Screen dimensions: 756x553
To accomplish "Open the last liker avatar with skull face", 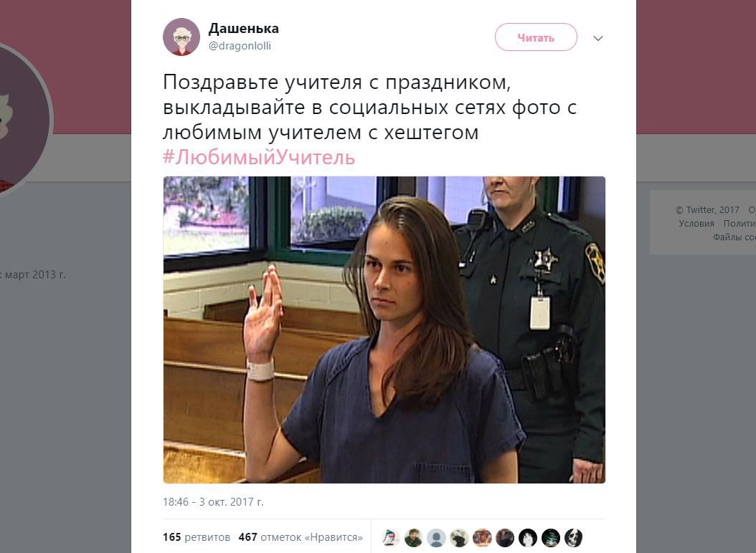I will 573,537.
